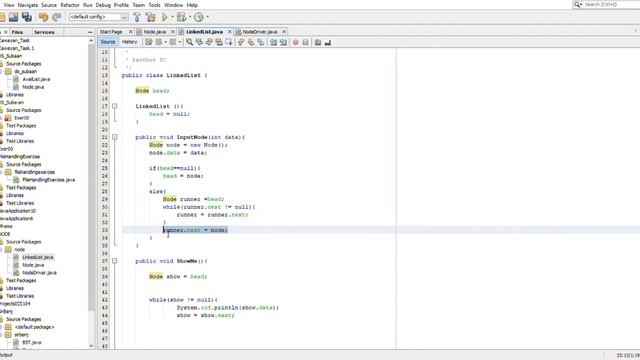Image resolution: width=640 pixels, height=360 pixels.
Task: Click the Search field at top right
Action: pyautogui.click(x=611, y=4)
